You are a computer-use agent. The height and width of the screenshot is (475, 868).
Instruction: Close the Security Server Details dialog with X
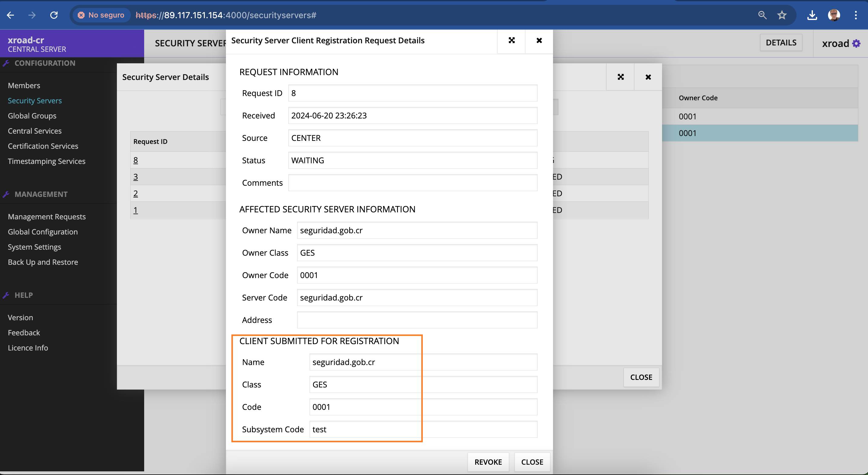(x=648, y=77)
